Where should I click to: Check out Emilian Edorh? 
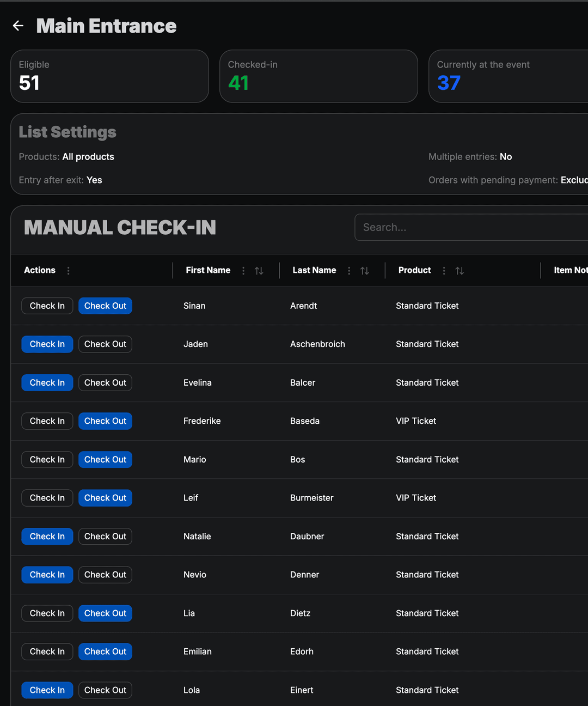(x=105, y=652)
